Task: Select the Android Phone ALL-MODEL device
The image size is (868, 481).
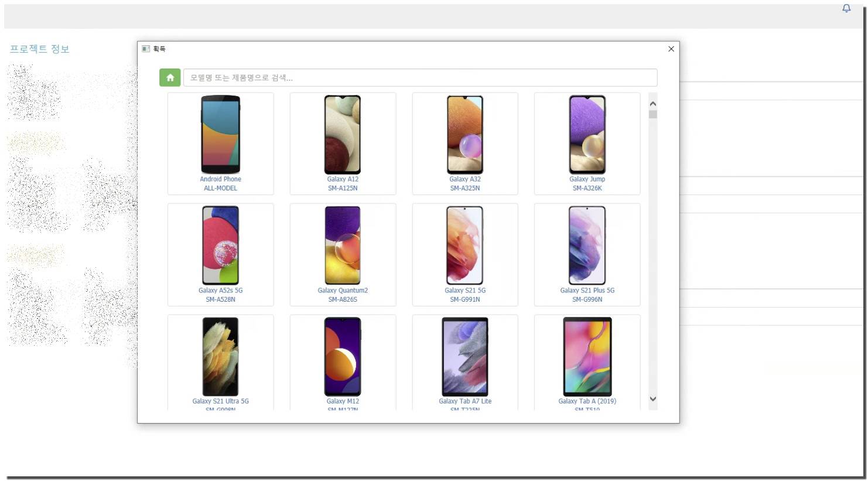Action: pyautogui.click(x=220, y=144)
